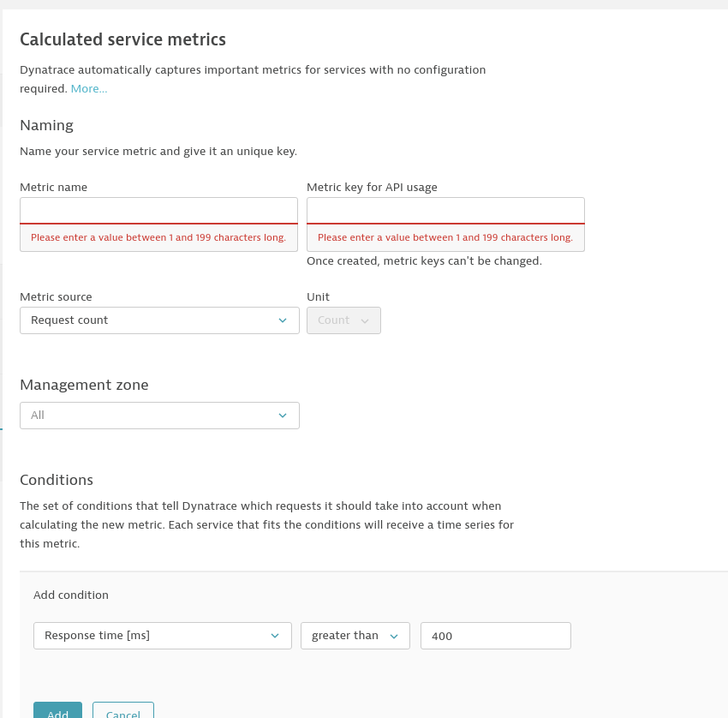Screen dimensions: 728x718
Task: Click the chevron arrow in Metric source
Action: 283,320
